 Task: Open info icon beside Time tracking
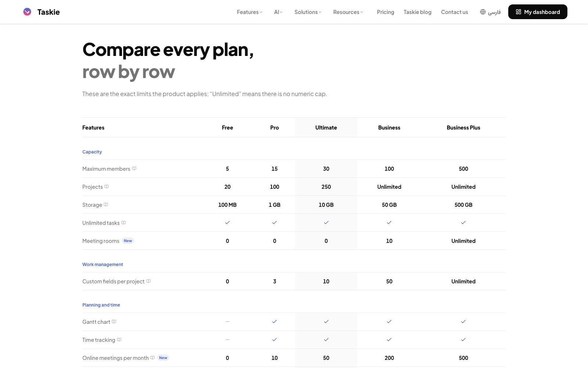[x=119, y=340]
